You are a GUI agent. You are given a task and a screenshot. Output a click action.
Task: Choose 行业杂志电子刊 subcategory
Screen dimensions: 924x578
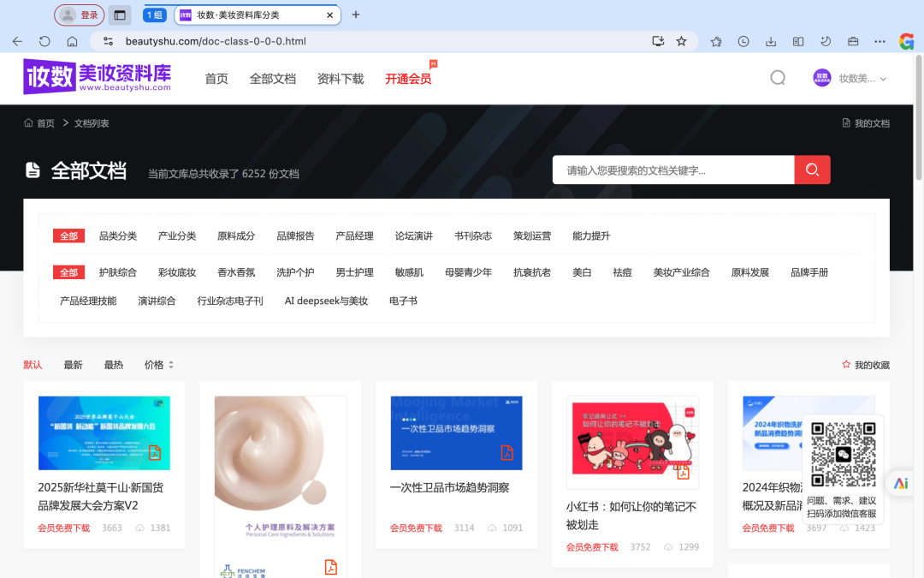(x=230, y=301)
